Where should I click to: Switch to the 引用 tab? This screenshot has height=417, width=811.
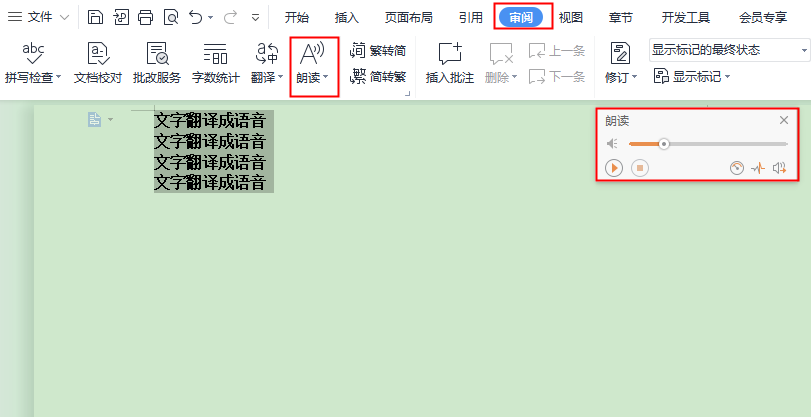pos(471,18)
